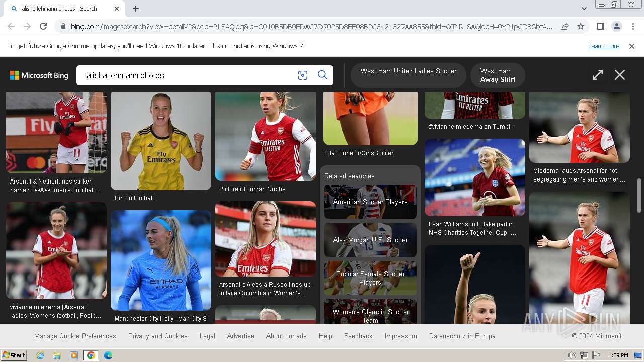Open Advertise footer link
This screenshot has height=362, width=644.
[240, 336]
